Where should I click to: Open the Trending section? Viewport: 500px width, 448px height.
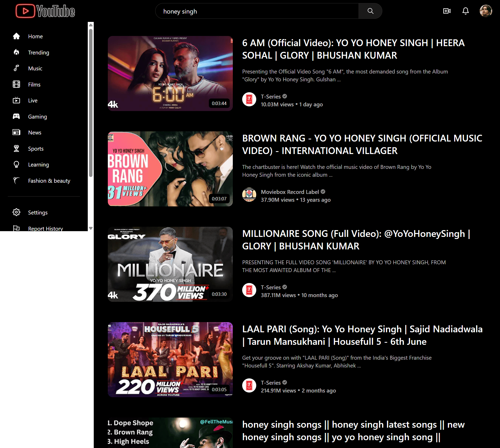tap(38, 52)
